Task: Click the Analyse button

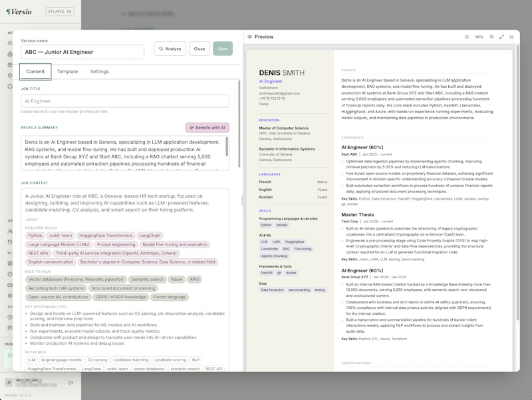Action: coord(170,49)
